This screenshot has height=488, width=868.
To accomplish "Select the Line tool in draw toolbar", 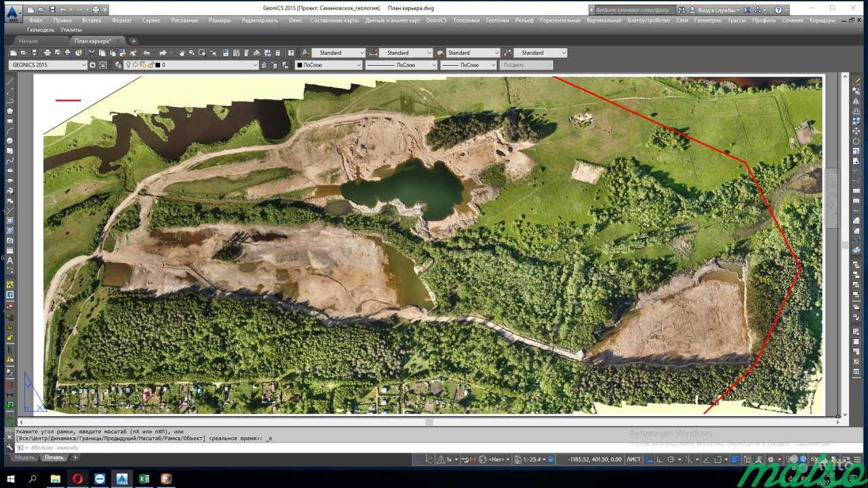I will pyautogui.click(x=10, y=81).
